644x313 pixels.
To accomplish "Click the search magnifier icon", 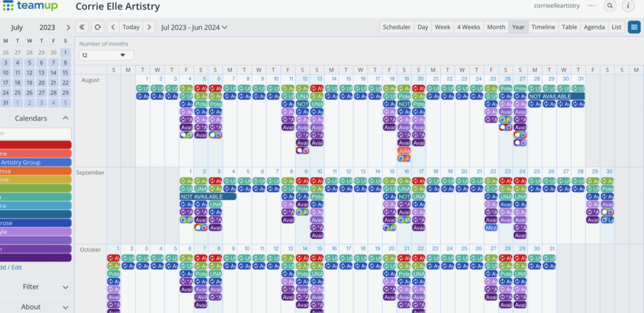I will (x=609, y=6).
